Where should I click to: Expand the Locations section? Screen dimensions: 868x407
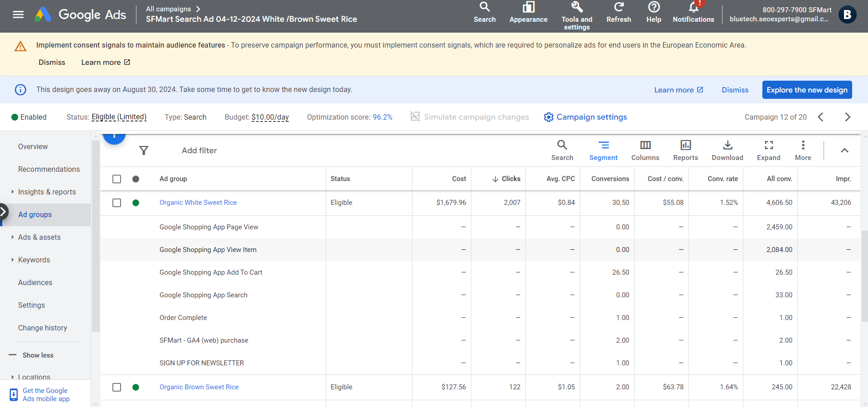pos(13,377)
